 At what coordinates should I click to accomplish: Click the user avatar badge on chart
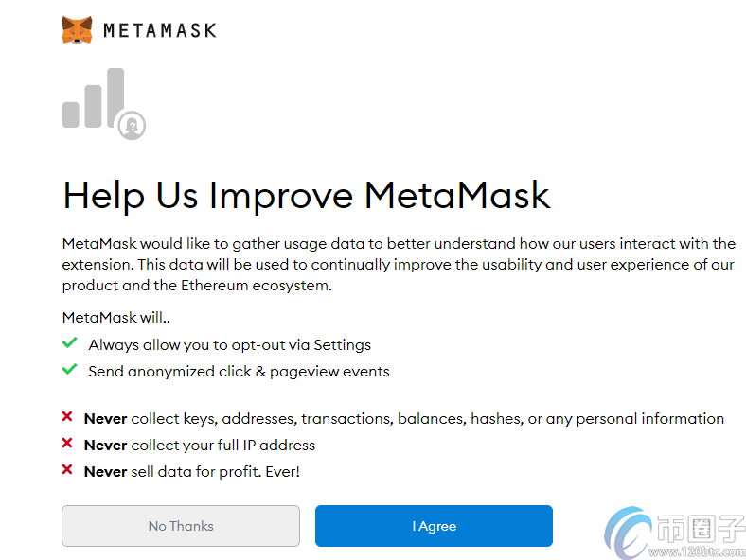tap(132, 126)
